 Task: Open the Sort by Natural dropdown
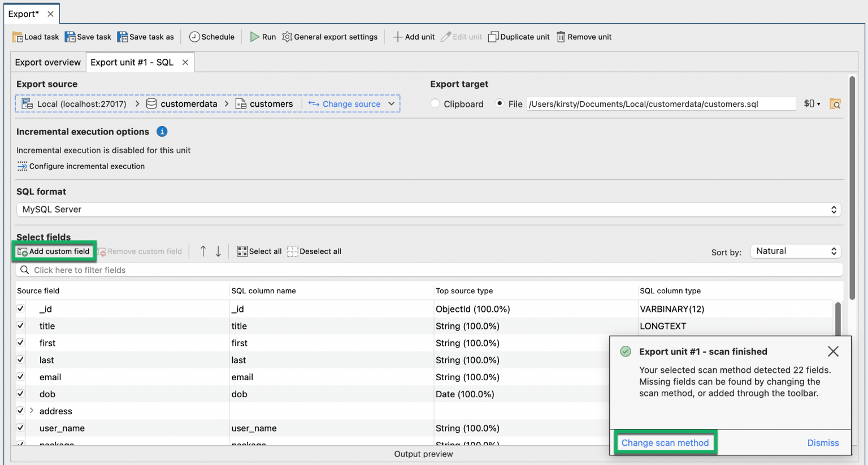(795, 251)
